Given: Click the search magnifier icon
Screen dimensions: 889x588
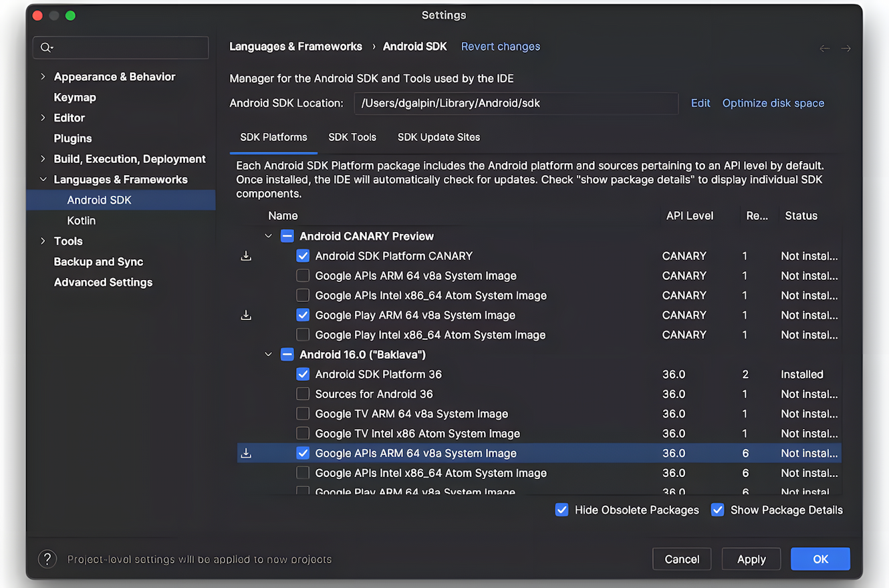Looking at the screenshot, I should [45, 47].
